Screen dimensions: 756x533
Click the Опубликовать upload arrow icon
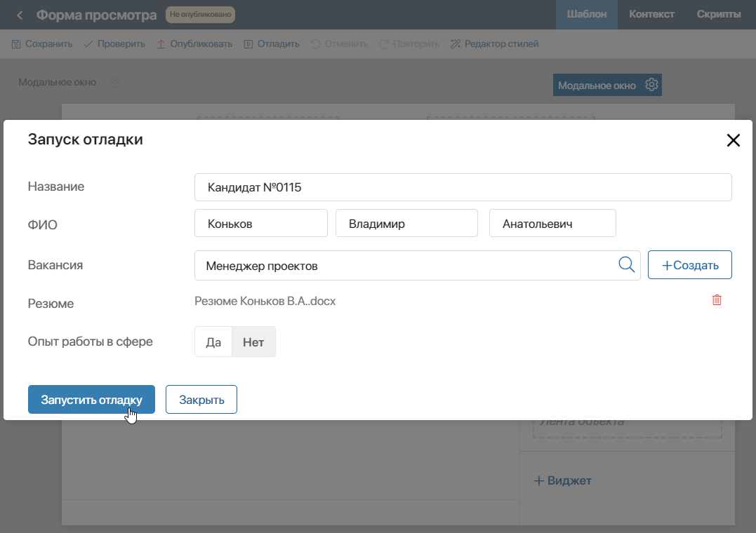(x=161, y=44)
